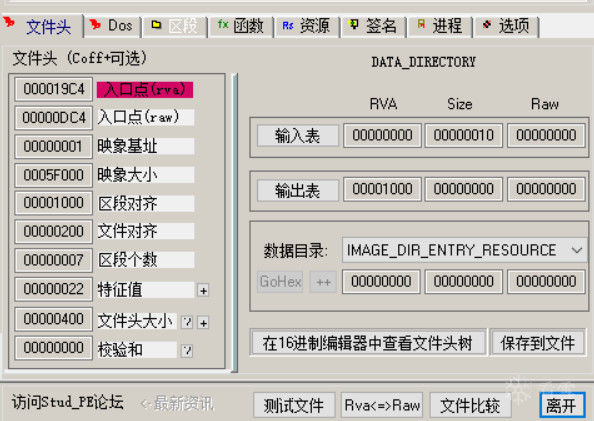
Task: Open the 资源 resources tab
Action: pos(307,27)
